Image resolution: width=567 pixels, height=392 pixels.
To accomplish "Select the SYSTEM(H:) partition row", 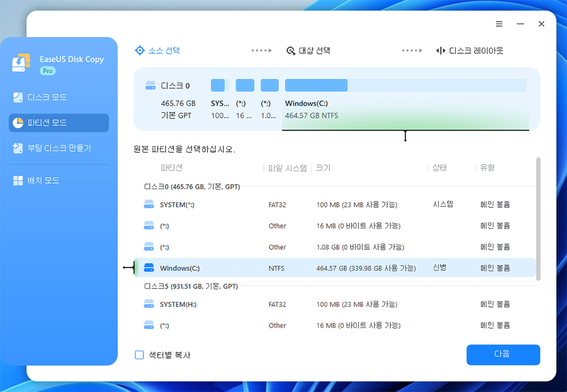I will (x=335, y=305).
